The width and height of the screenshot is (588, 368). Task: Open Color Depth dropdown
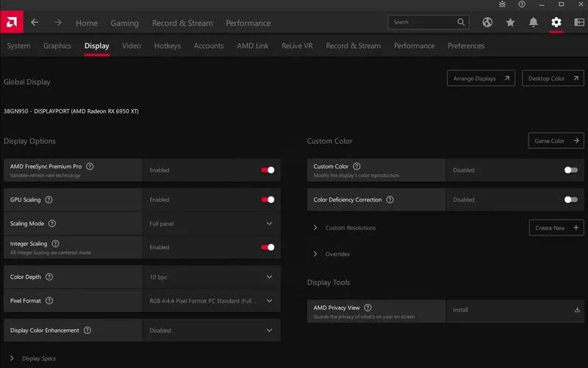[211, 277]
